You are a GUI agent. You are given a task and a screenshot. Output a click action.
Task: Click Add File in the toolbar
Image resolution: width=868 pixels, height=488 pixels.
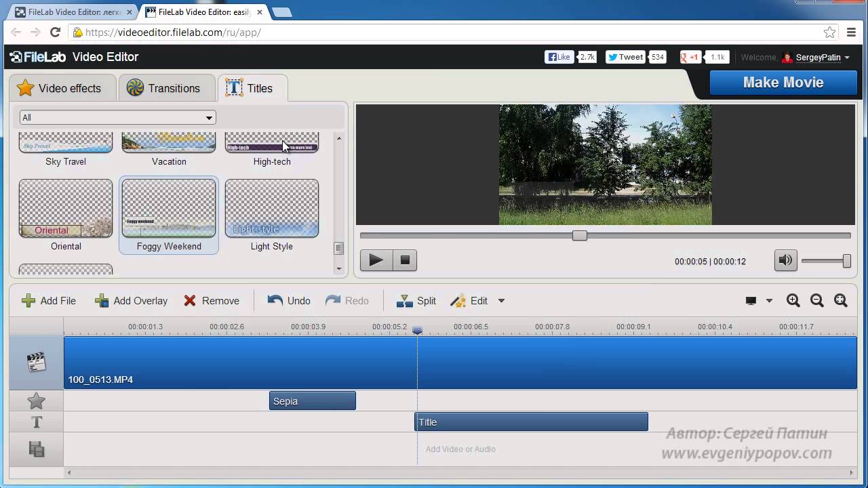tap(49, 301)
